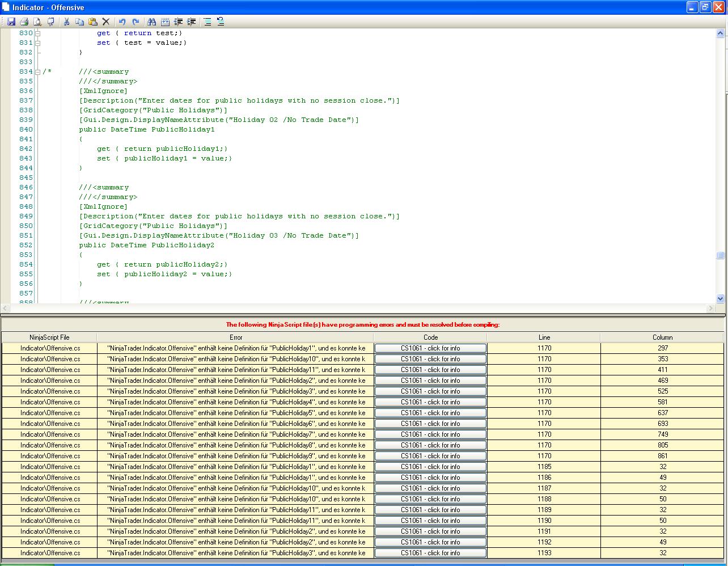Sort errors by the Line column header
Viewport: 728px width, 566px height.
tap(544, 337)
